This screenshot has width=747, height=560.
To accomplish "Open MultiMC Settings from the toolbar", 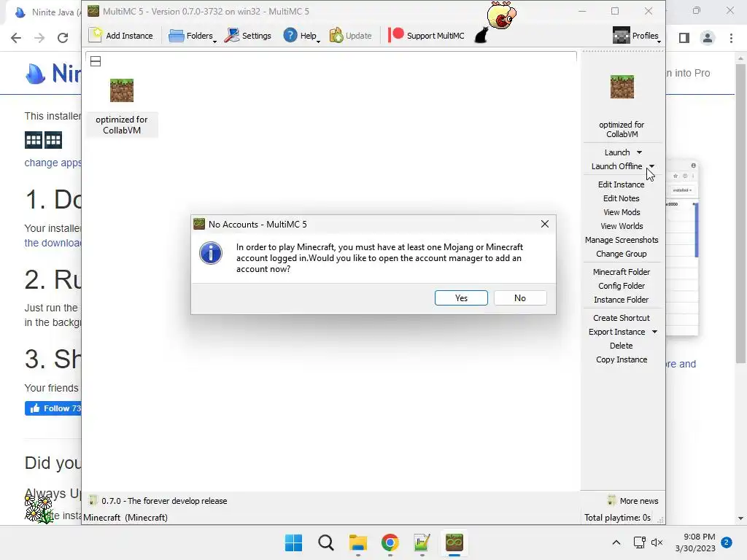I will [x=248, y=35].
